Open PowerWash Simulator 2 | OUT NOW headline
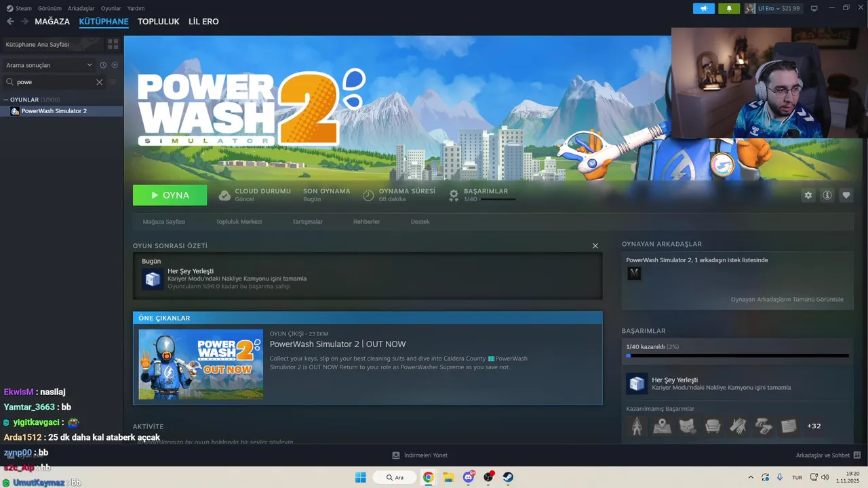 click(x=338, y=344)
